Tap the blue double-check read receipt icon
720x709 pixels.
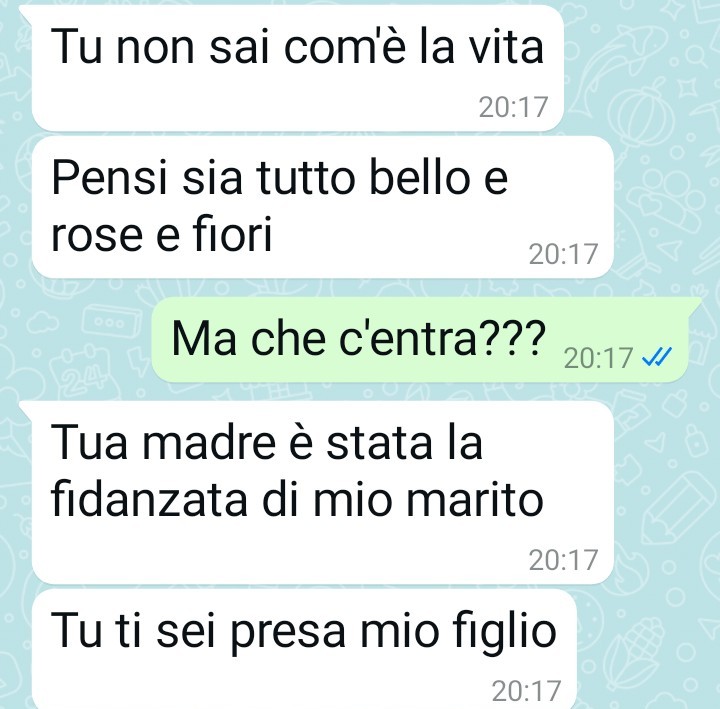pos(657,357)
